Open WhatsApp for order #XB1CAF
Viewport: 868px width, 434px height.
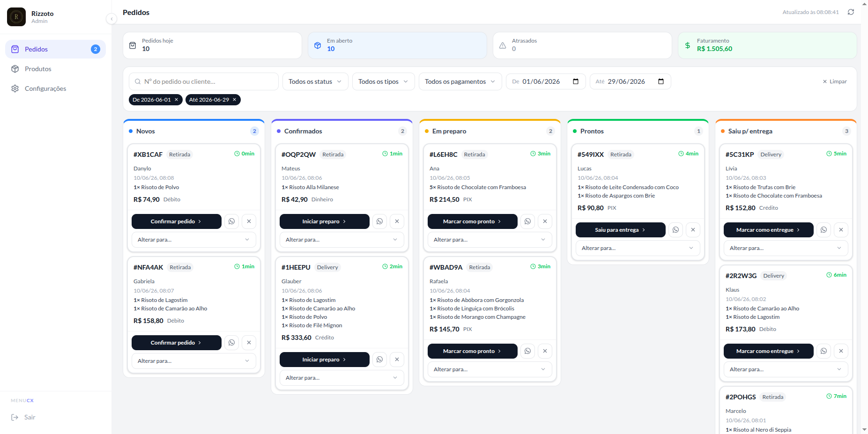(231, 221)
